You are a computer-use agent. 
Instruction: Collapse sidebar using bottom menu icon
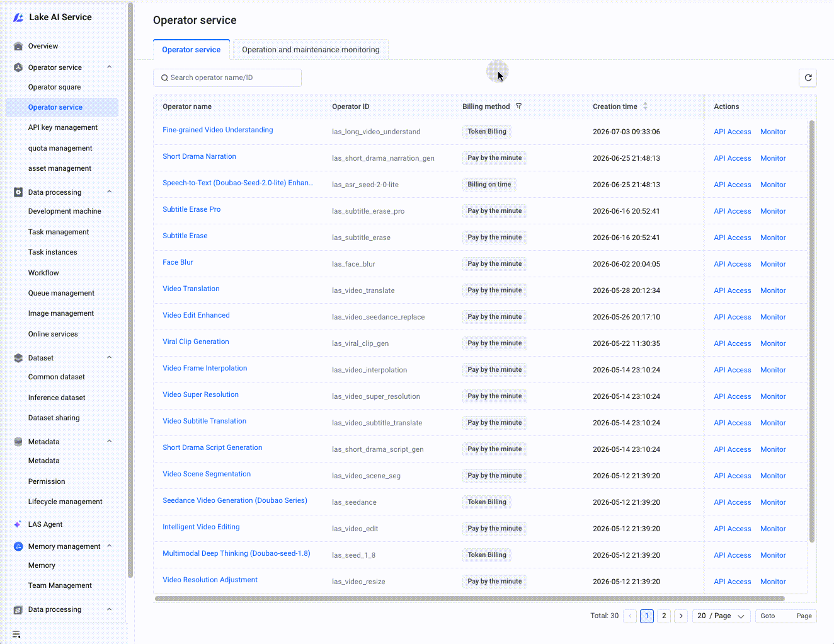point(16,634)
